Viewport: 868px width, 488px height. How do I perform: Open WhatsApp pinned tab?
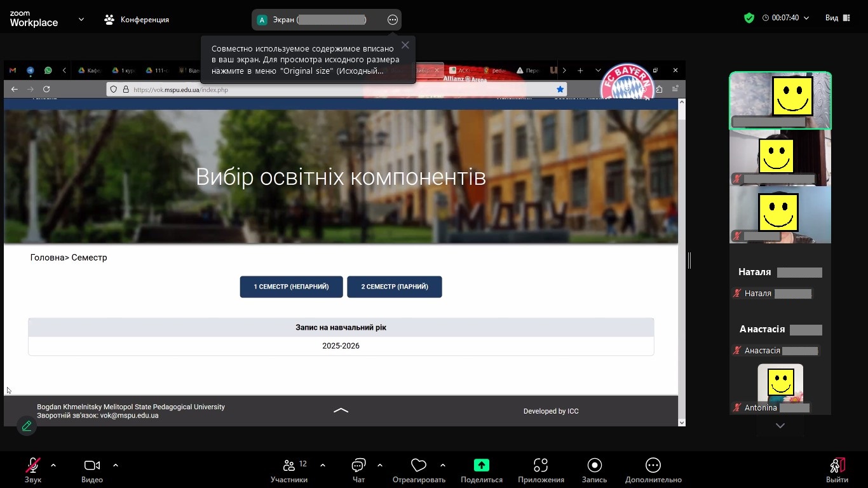pyautogui.click(x=48, y=71)
